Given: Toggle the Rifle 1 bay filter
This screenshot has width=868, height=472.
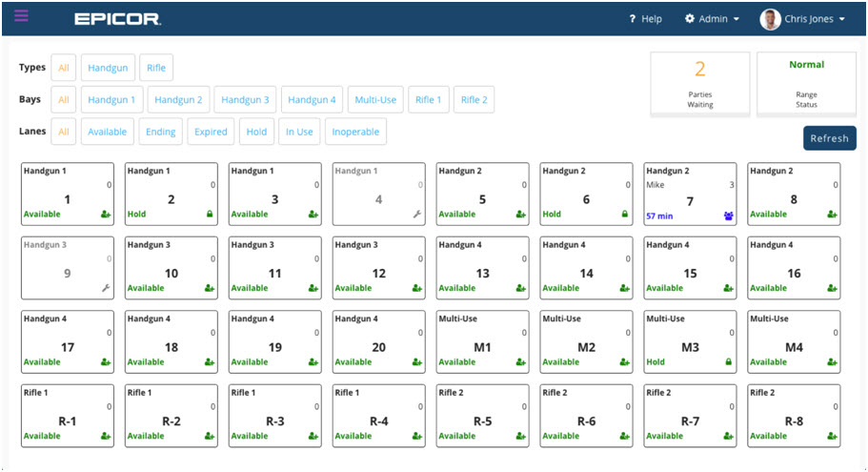Looking at the screenshot, I should (428, 100).
